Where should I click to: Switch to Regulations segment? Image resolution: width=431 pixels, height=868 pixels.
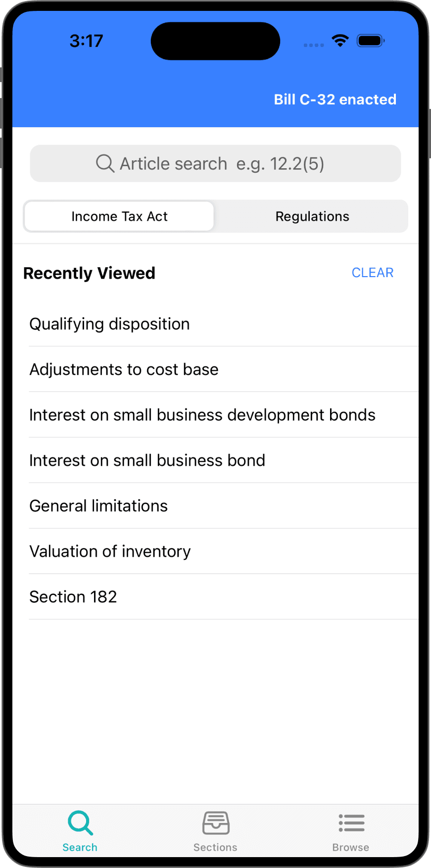tap(312, 216)
